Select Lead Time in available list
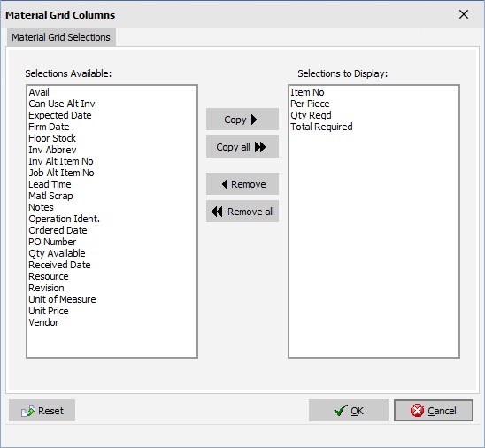This screenshot has width=485, height=448. 50,184
